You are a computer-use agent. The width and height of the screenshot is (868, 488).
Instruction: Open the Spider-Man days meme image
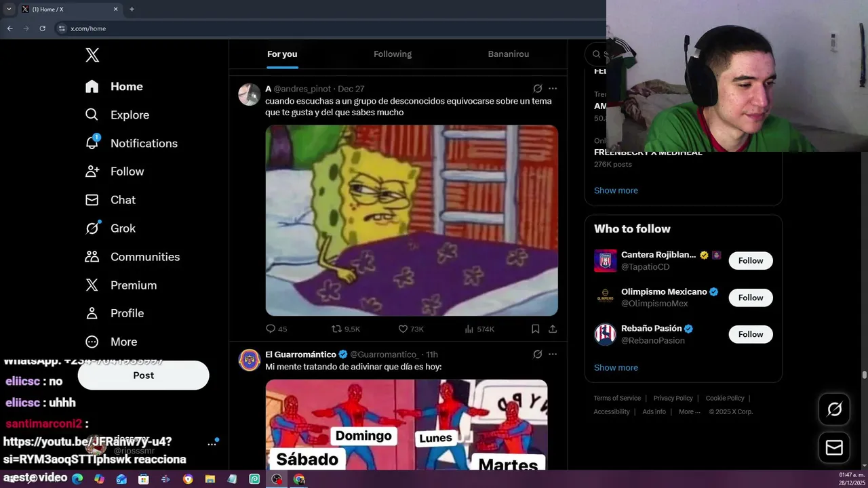[x=406, y=424]
